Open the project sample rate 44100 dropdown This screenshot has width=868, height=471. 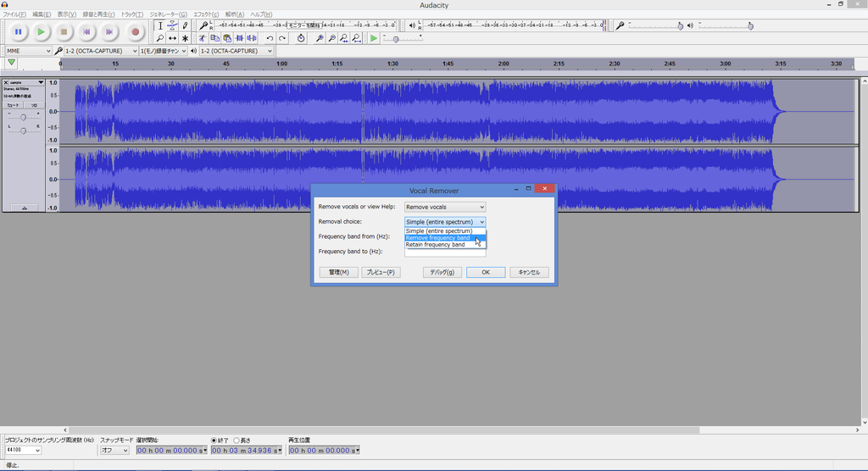[23, 451]
